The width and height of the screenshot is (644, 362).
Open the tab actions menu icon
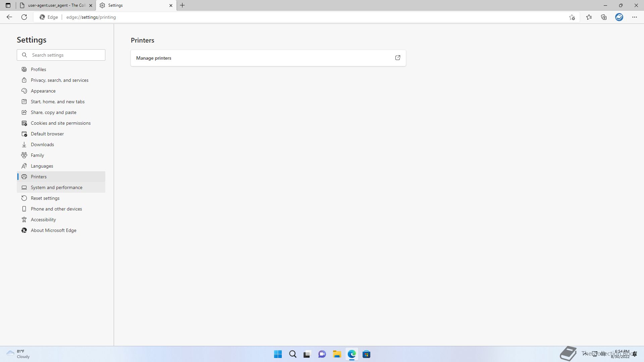pyautogui.click(x=8, y=5)
